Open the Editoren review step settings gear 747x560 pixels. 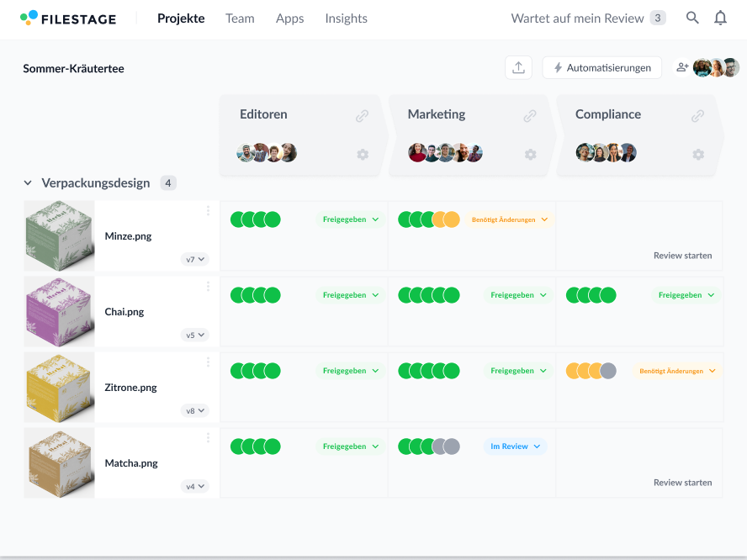point(363,155)
